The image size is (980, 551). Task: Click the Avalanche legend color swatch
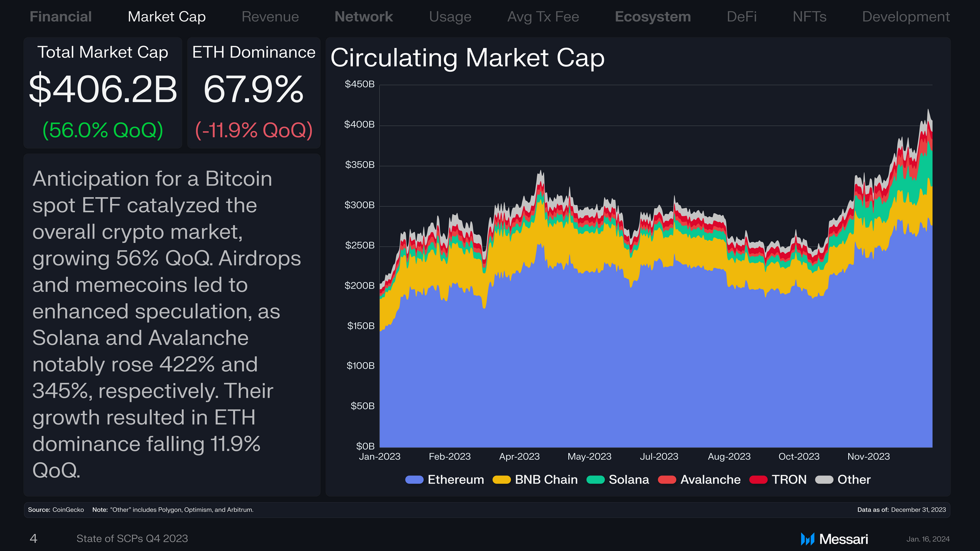tap(667, 480)
